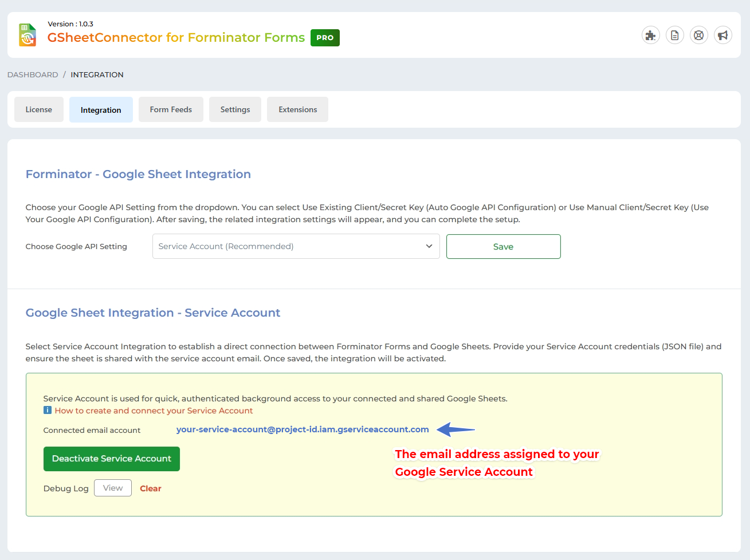Open the Form Feeds tab
The image size is (750, 560).
(171, 109)
